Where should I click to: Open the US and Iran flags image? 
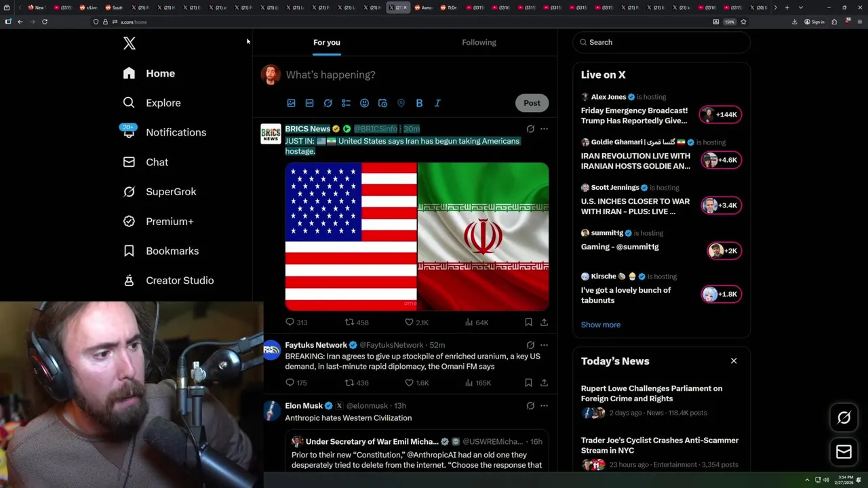click(417, 236)
